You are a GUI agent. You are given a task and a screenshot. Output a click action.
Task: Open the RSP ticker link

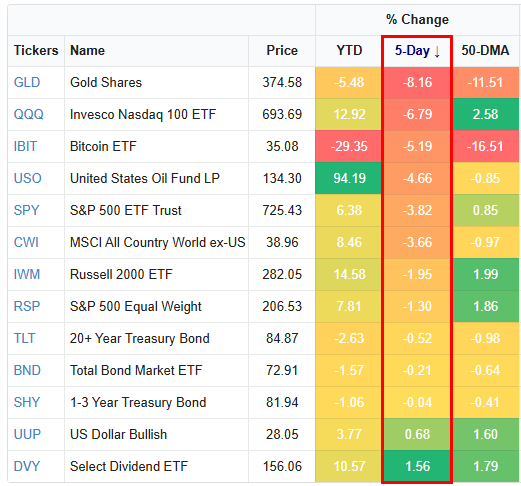click(27, 306)
